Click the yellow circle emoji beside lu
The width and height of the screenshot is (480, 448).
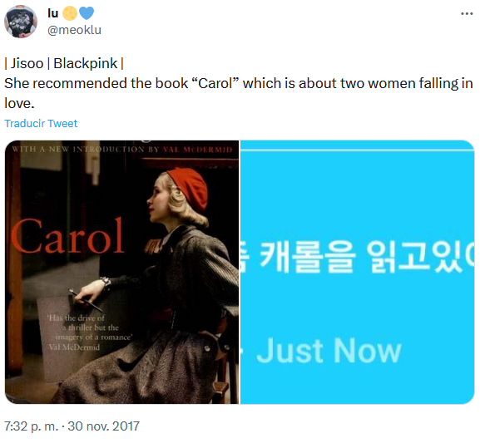pos(70,13)
